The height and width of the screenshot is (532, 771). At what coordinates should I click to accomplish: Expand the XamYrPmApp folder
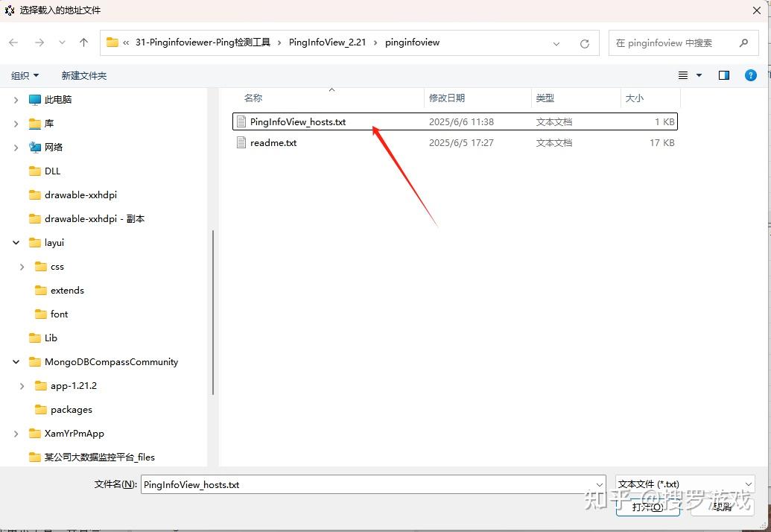[x=16, y=433]
